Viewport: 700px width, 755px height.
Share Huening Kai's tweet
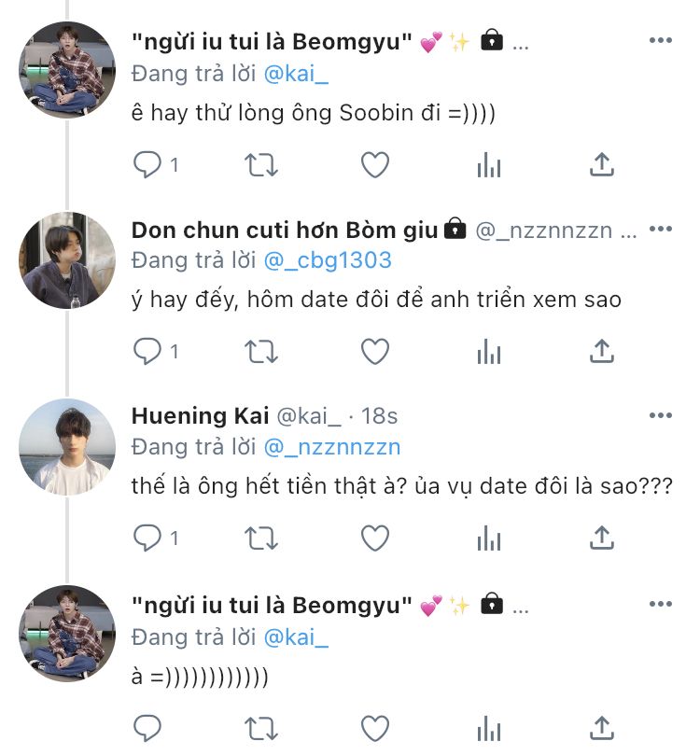(x=602, y=538)
